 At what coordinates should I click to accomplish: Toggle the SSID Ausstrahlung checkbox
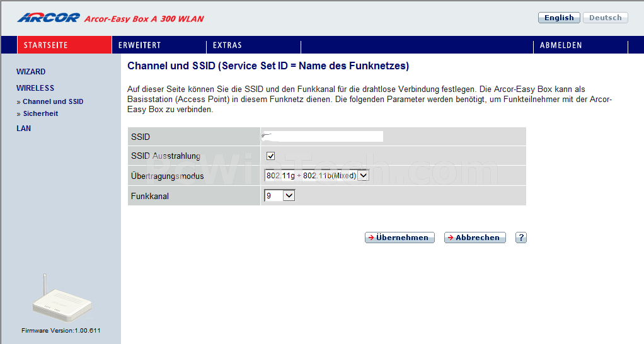tap(270, 156)
